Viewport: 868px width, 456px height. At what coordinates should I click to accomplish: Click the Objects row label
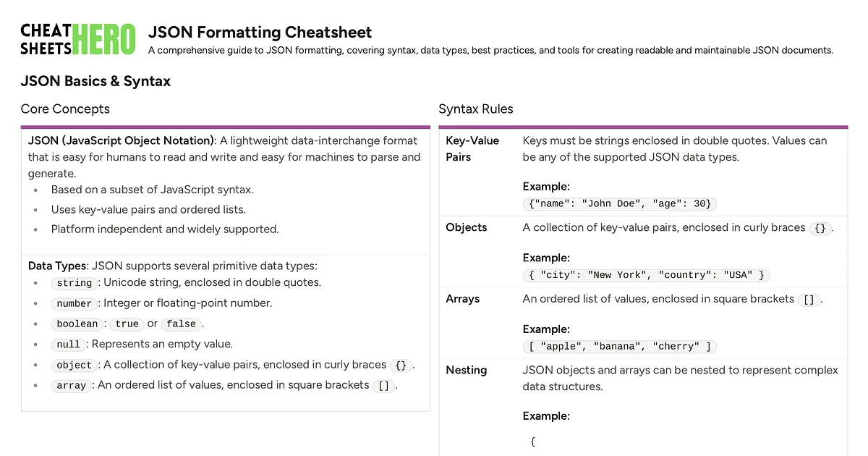tap(467, 227)
